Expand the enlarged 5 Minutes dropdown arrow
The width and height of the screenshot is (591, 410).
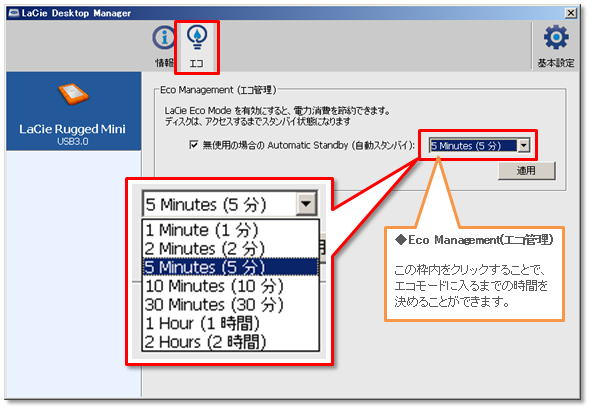[306, 204]
